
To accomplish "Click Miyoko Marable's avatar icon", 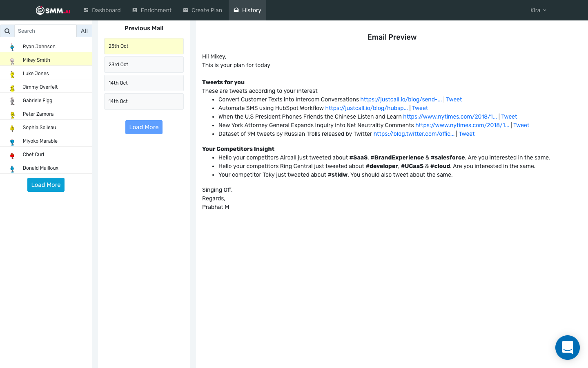I will click(x=12, y=141).
